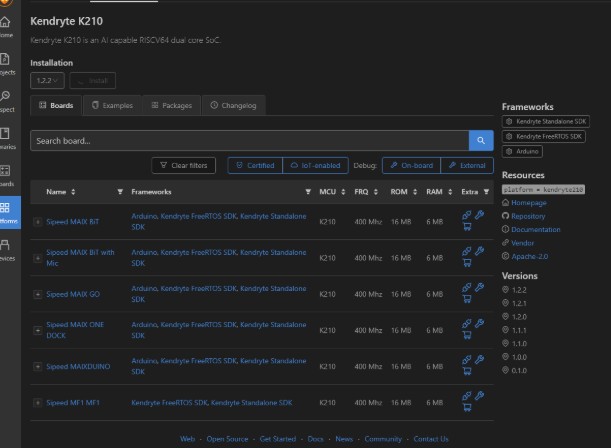Screen dimensions: 611x448
Task: Sort by the MCU column
Action: (343, 192)
